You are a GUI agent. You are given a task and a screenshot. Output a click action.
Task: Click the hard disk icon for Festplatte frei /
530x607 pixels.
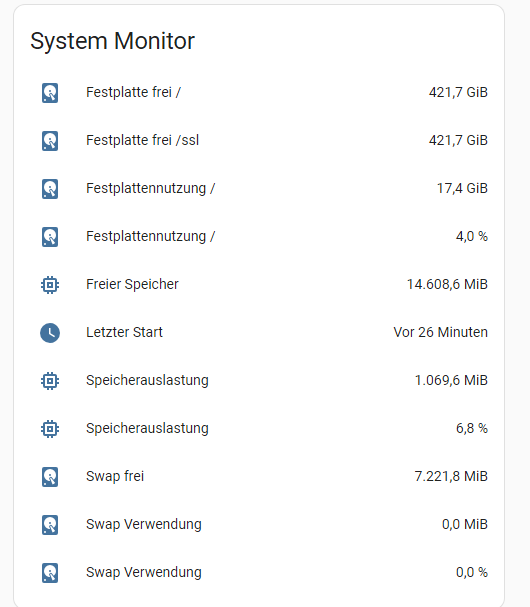click(50, 93)
